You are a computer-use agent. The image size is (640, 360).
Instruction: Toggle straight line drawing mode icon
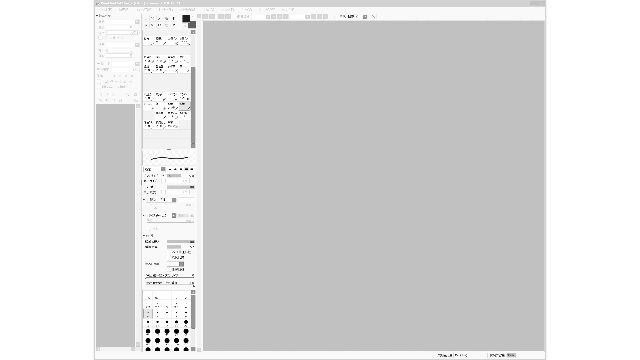pos(373,16)
